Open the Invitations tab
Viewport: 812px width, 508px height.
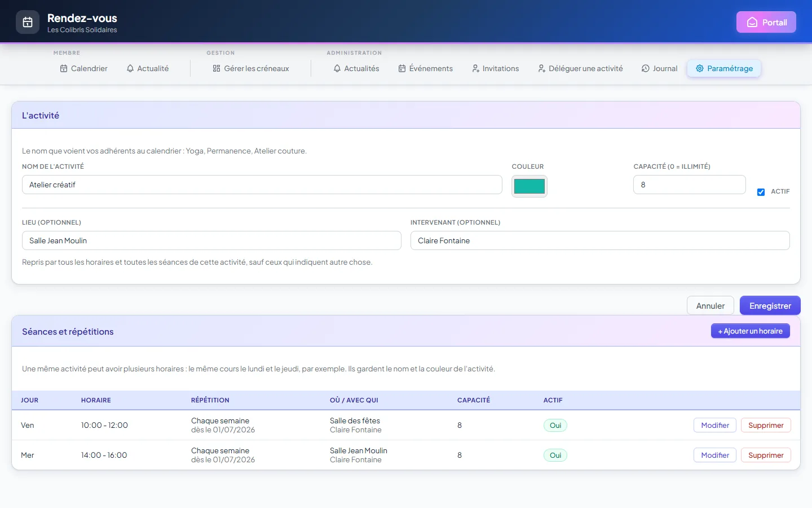click(x=496, y=68)
